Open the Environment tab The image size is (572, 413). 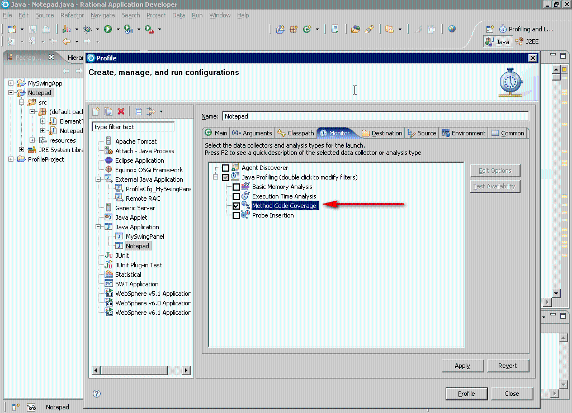click(x=464, y=133)
